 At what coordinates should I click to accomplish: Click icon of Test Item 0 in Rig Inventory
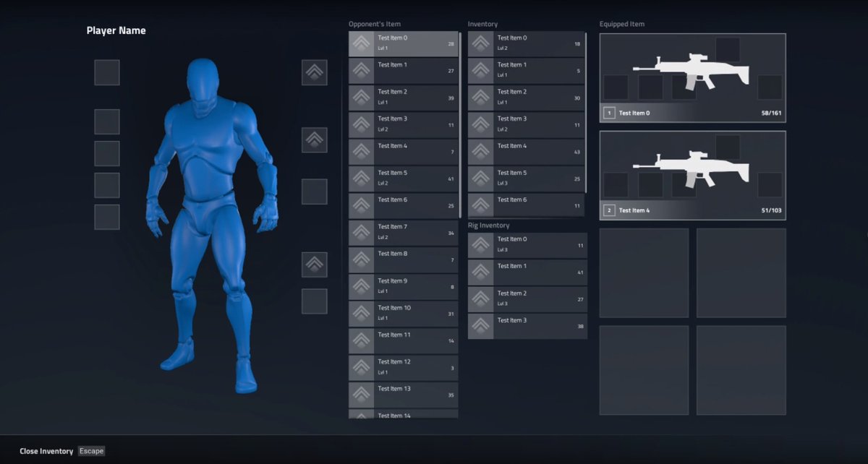coord(480,246)
